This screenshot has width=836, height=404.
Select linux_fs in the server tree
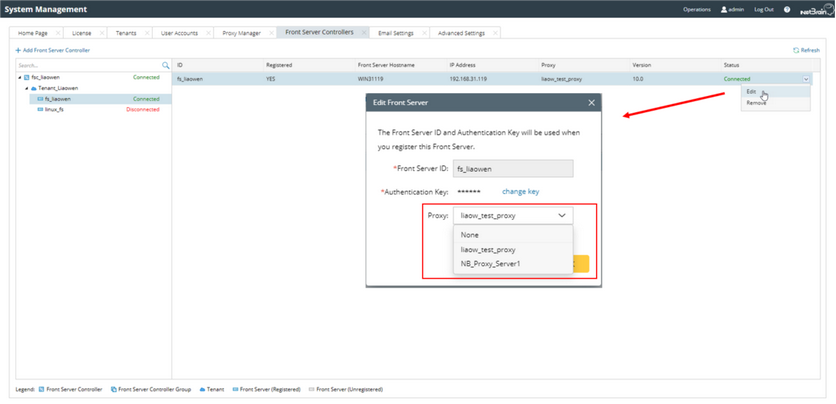click(55, 110)
